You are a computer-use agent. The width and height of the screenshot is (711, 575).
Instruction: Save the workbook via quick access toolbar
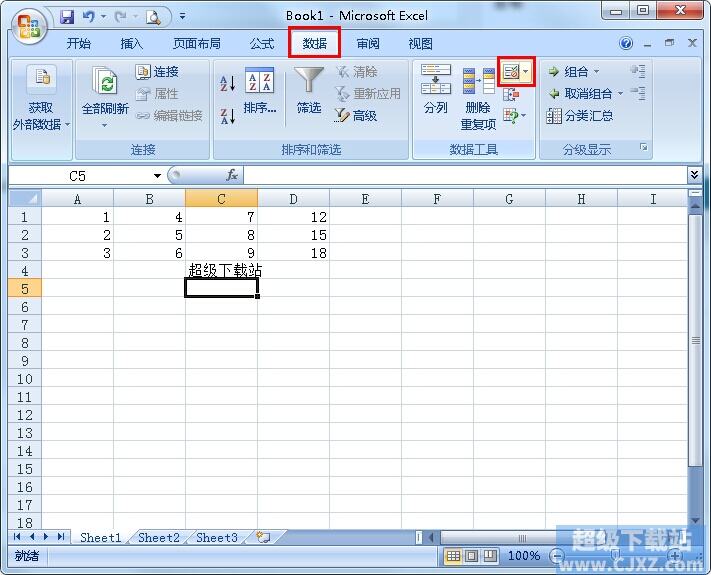tap(67, 17)
